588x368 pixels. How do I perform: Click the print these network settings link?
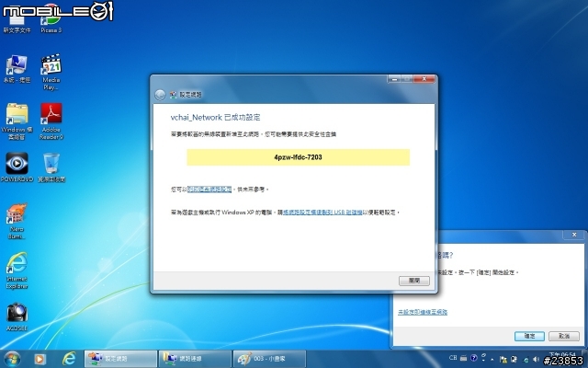tap(209, 190)
